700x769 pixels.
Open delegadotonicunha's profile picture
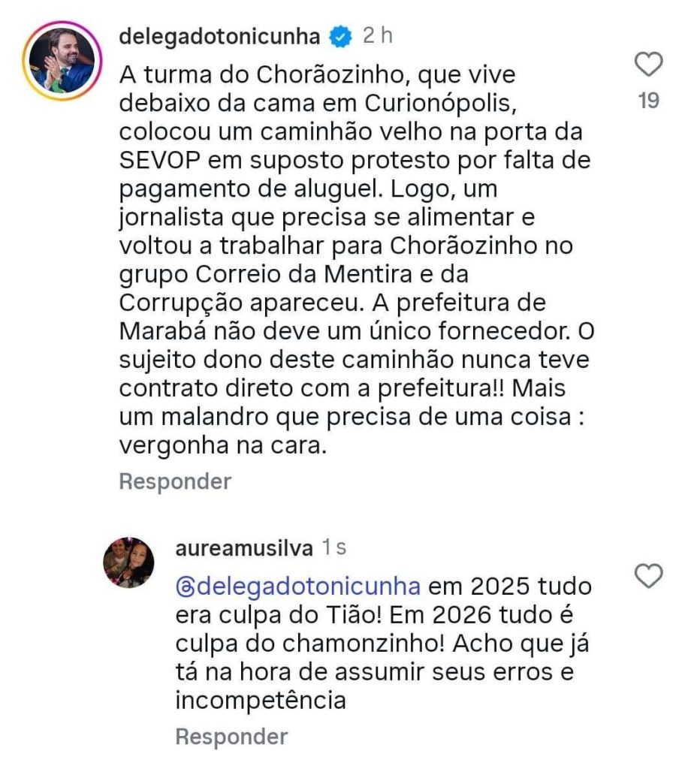point(62,62)
